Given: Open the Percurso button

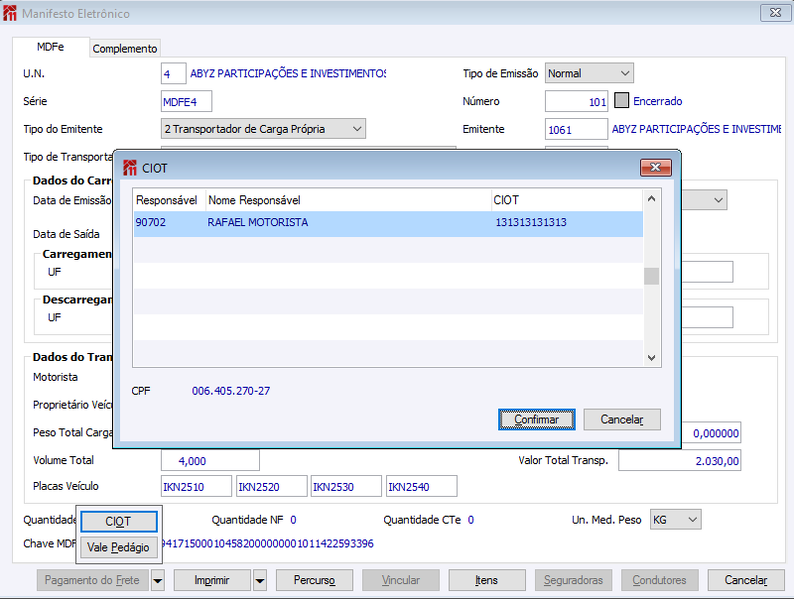Looking at the screenshot, I should pos(314,580).
